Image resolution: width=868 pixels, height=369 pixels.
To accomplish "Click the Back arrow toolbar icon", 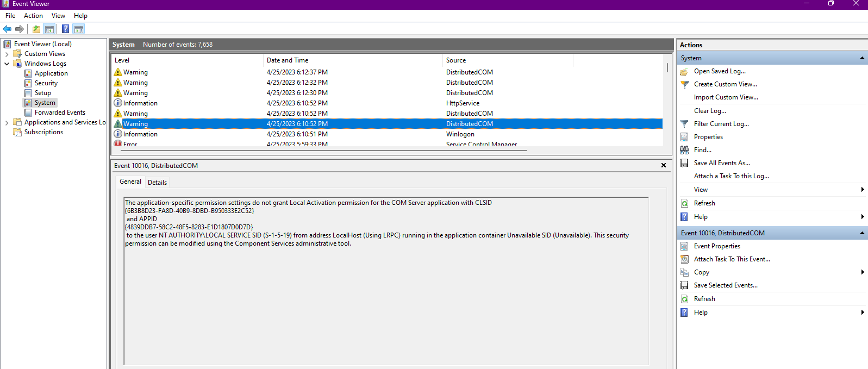I will pyautogui.click(x=7, y=29).
